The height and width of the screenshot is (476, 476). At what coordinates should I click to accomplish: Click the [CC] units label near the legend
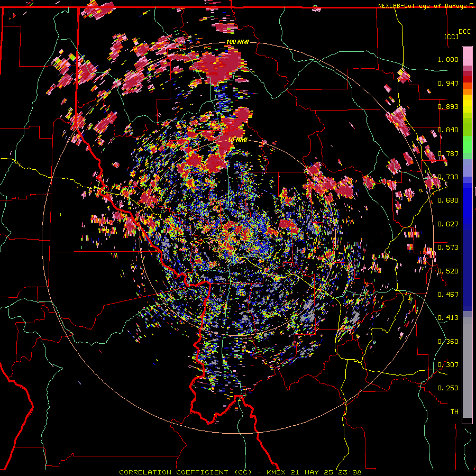452,36
